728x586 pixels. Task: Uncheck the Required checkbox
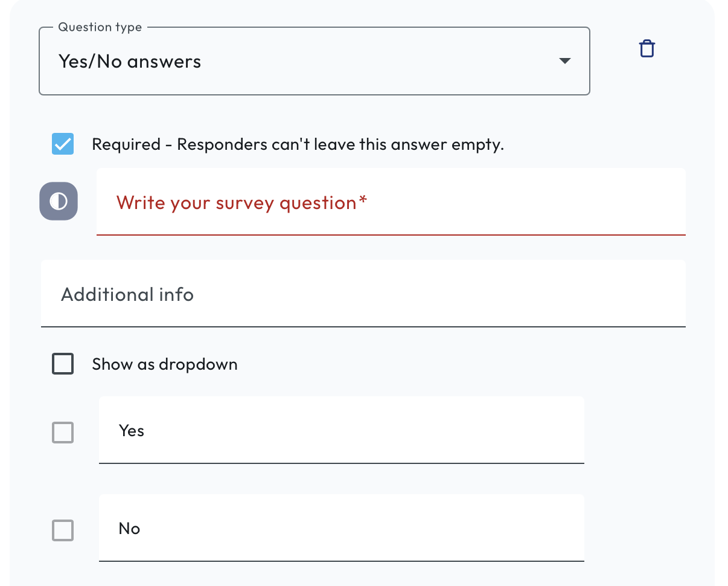pyautogui.click(x=63, y=144)
